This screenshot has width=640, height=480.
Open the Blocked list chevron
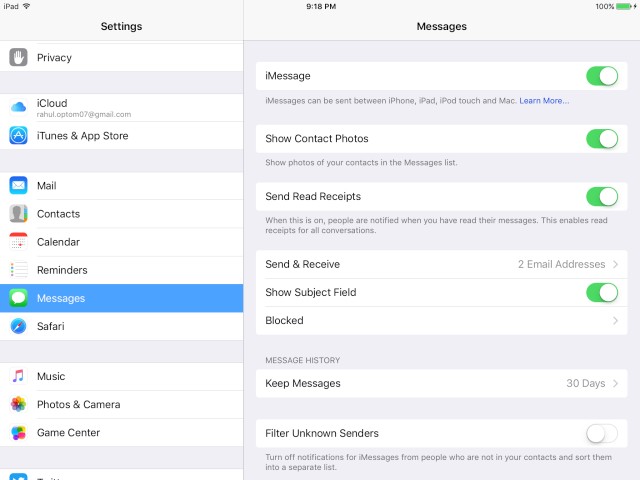point(616,320)
